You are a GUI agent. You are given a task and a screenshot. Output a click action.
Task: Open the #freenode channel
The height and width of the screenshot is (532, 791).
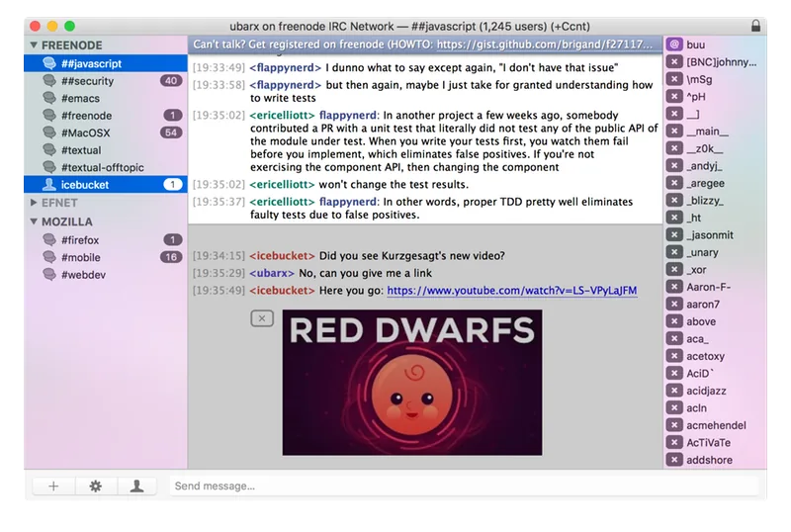pyautogui.click(x=106, y=116)
